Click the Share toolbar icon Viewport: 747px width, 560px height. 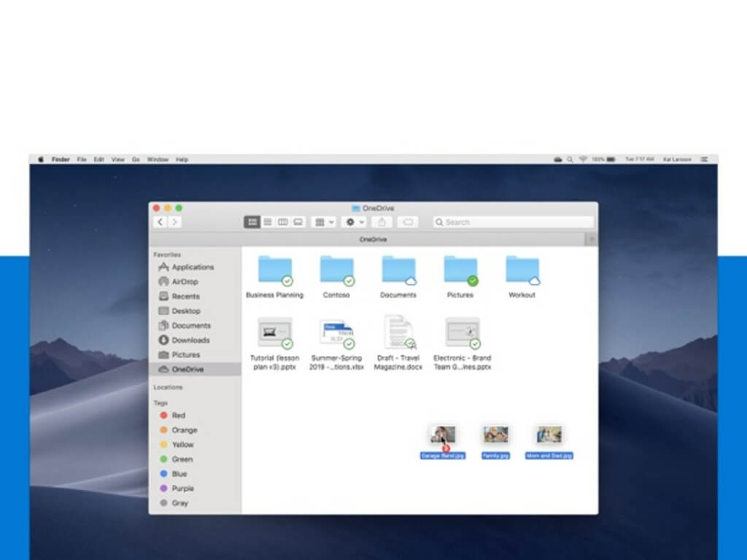(382, 222)
